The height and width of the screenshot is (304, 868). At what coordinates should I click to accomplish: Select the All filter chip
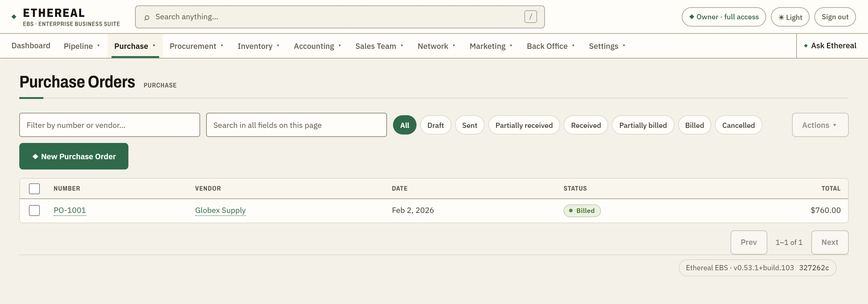(404, 125)
